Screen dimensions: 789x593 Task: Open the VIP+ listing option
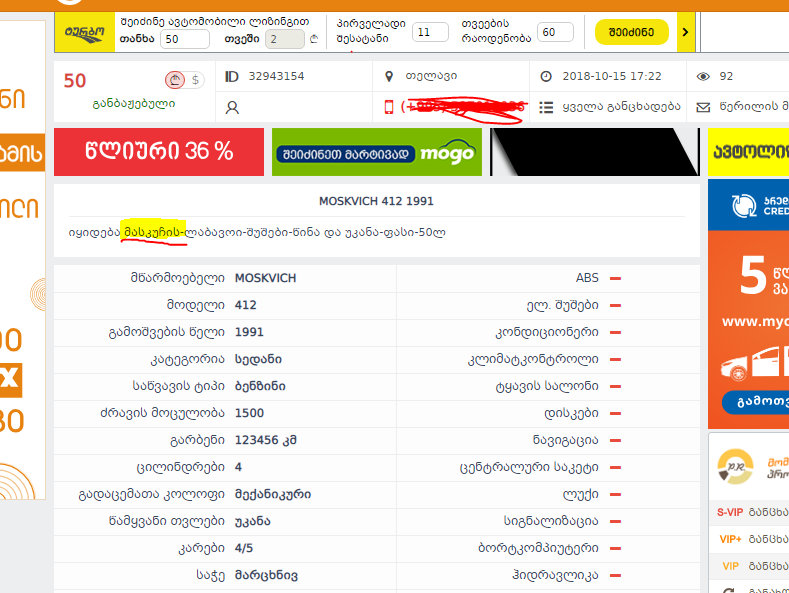coord(749,539)
